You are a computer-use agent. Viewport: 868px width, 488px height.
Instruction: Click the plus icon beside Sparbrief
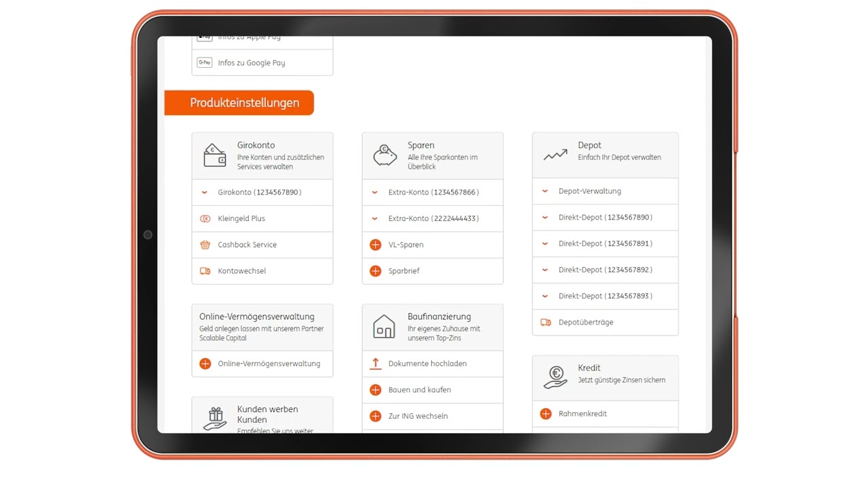(376, 271)
